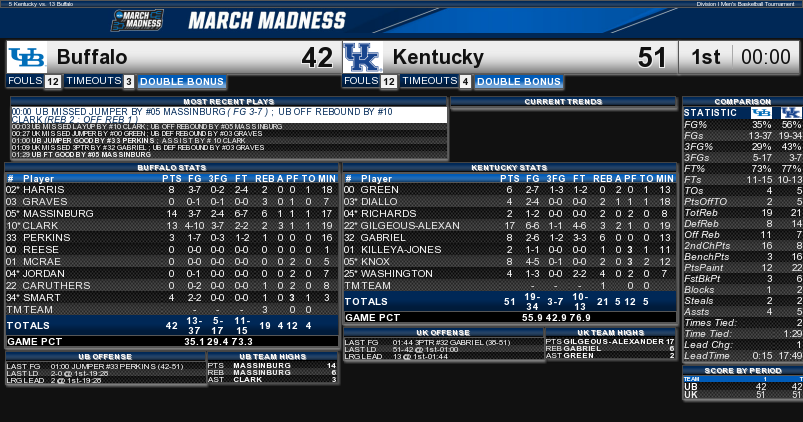Screen dimensions: 803x422
Task: Click the Kentucky UK team logo
Action: [363, 57]
